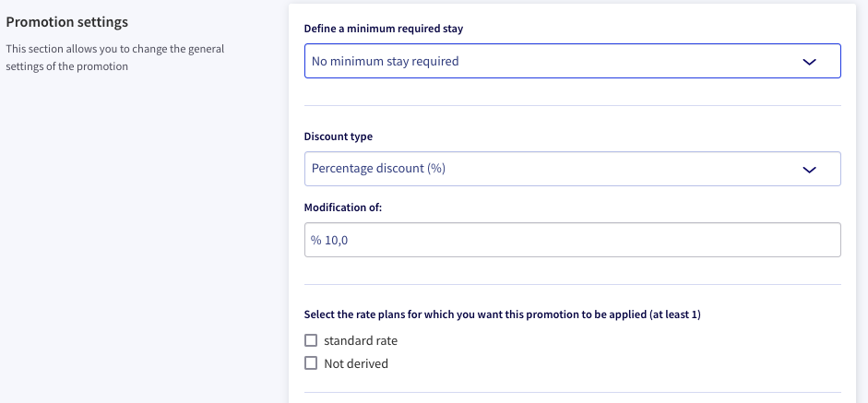Focus the 'Modification of' value 10,0
868x403 pixels.
[336, 241]
